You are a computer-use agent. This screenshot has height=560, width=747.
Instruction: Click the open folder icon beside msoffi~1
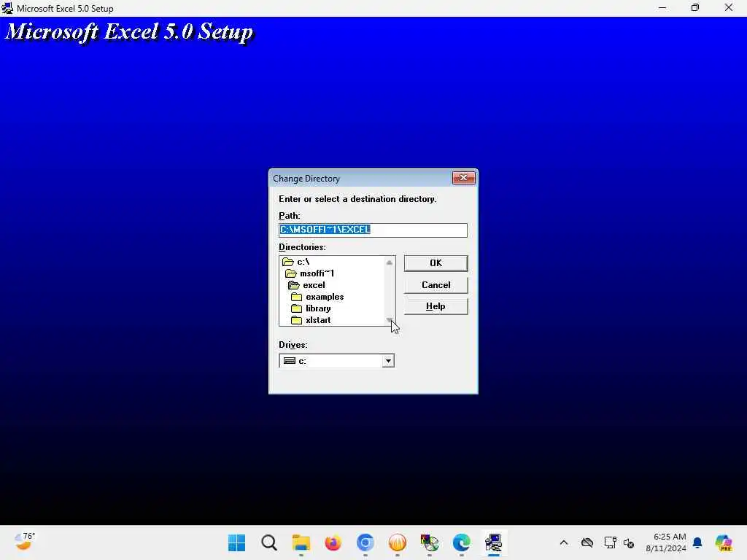click(290, 273)
